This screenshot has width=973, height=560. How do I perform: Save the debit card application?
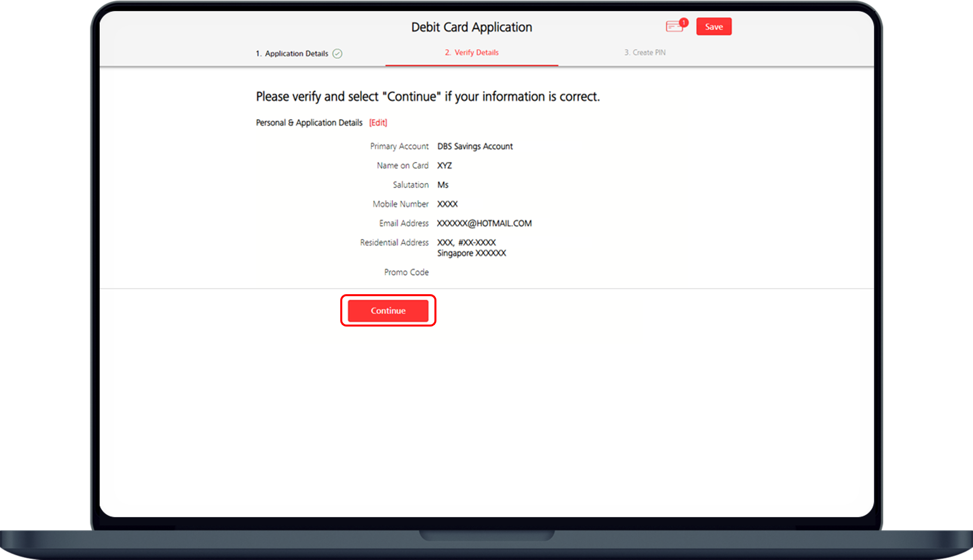tap(713, 27)
